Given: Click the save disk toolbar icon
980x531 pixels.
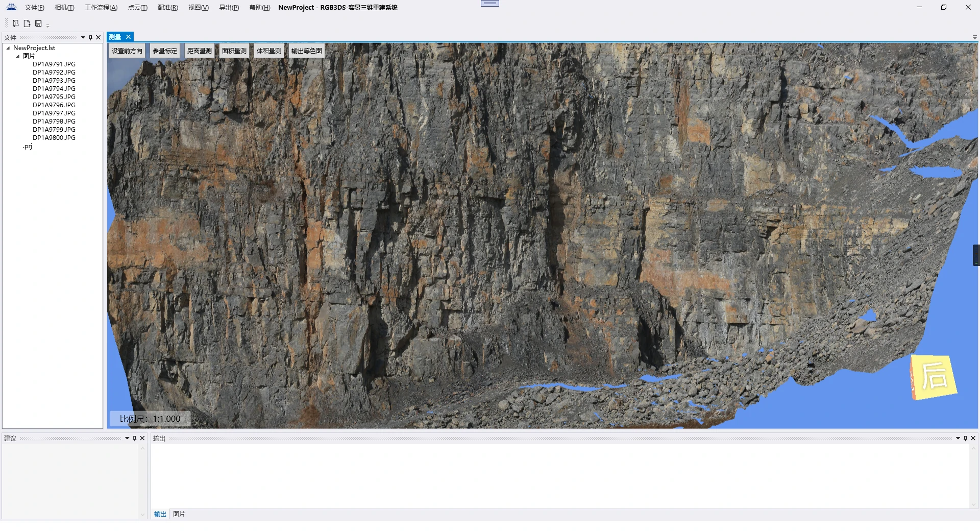Looking at the screenshot, I should [x=38, y=23].
